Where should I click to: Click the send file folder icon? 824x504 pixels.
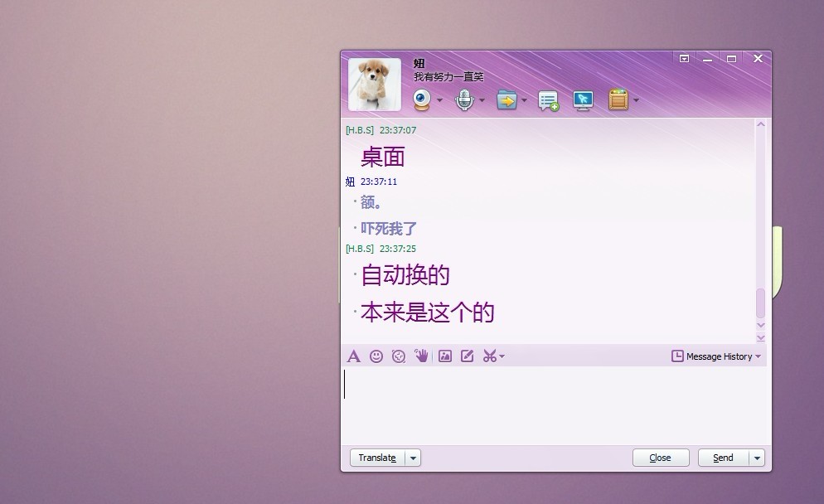pos(507,100)
